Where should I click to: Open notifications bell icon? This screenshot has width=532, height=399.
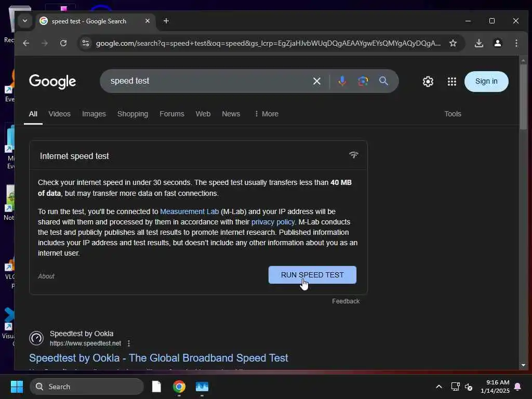click(517, 387)
